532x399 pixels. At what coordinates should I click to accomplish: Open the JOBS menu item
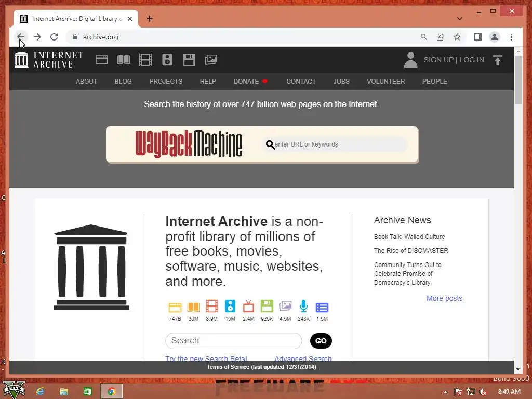[341, 82]
